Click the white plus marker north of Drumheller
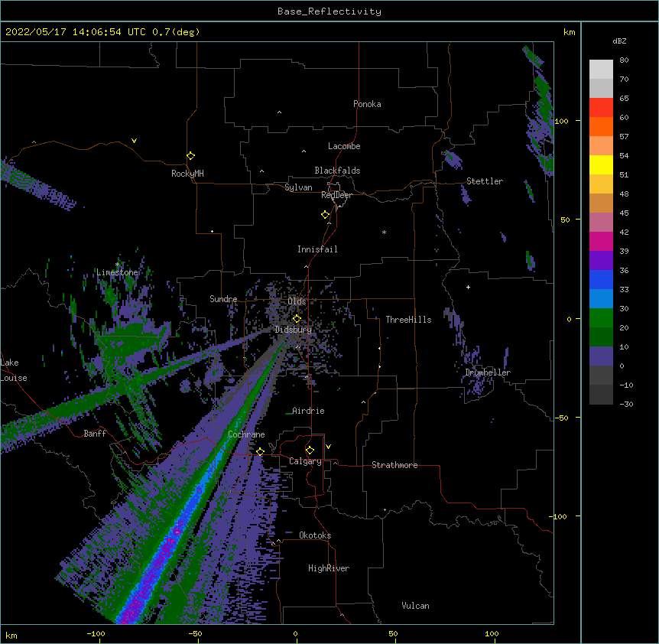 point(468,287)
